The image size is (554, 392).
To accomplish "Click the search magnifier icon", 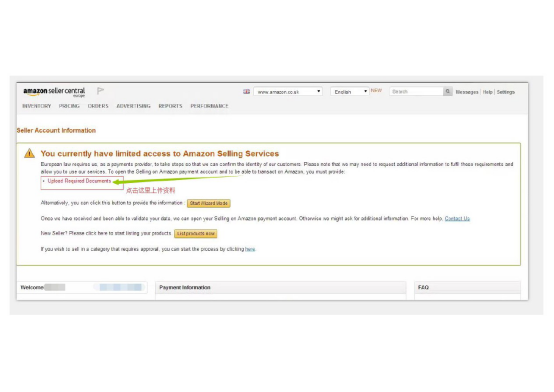I will tap(448, 92).
